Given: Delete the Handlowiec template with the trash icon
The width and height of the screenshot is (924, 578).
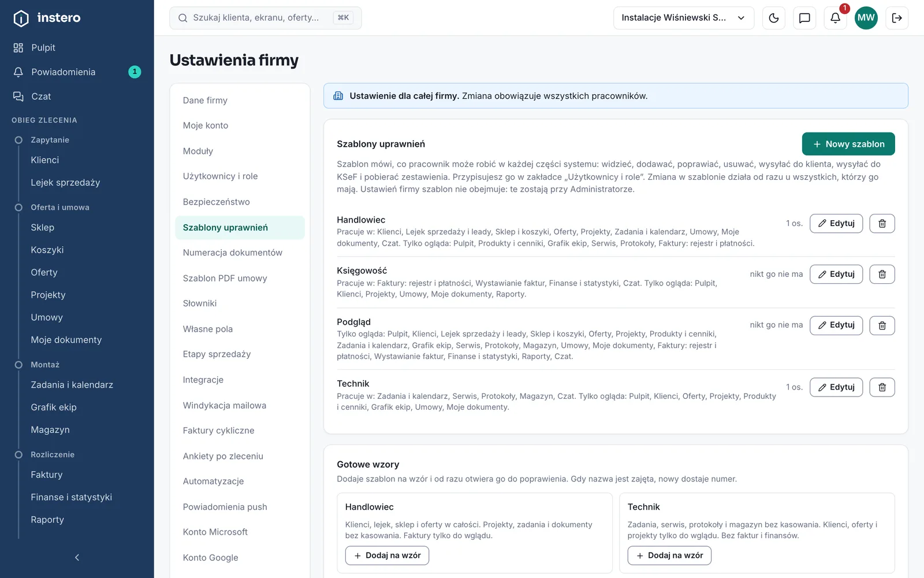Looking at the screenshot, I should point(882,224).
